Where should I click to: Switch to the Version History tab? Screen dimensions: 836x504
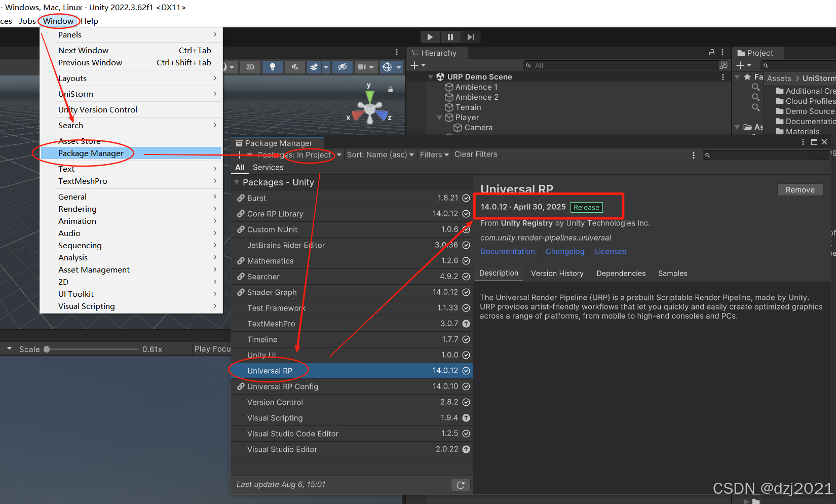click(x=557, y=274)
